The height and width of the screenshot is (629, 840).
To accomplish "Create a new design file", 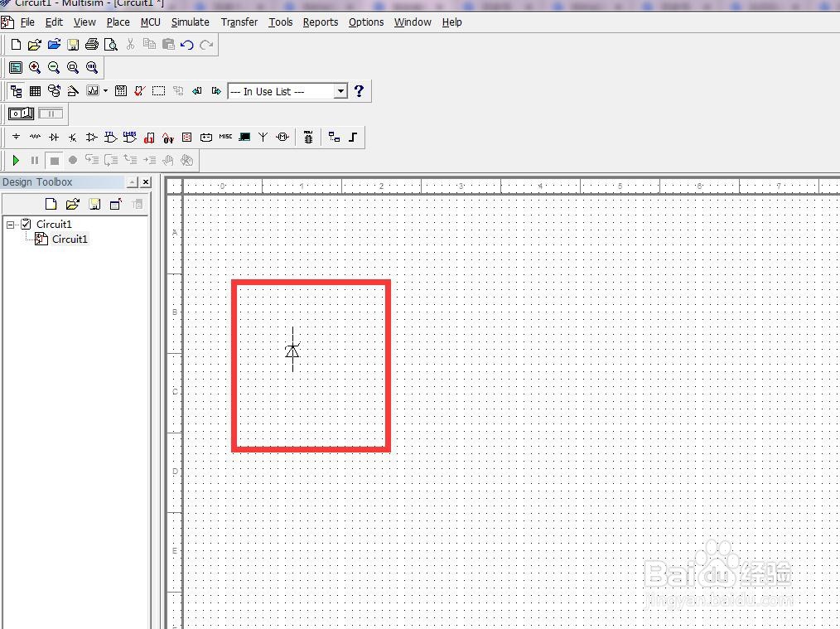I will pos(16,45).
